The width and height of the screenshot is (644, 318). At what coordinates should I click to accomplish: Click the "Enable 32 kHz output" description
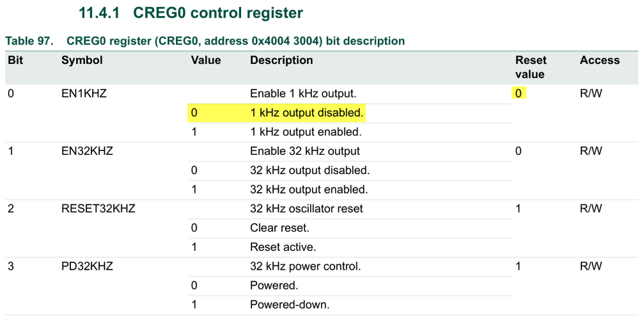(x=305, y=152)
